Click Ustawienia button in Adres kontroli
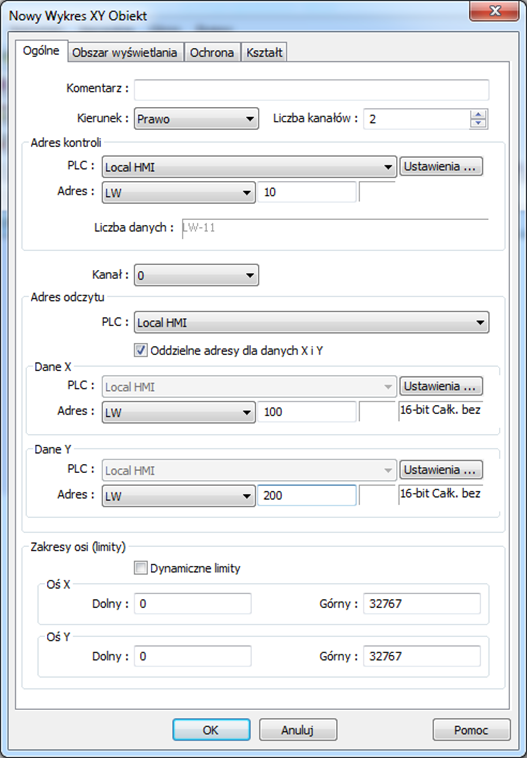The height and width of the screenshot is (758, 527). coord(441,166)
